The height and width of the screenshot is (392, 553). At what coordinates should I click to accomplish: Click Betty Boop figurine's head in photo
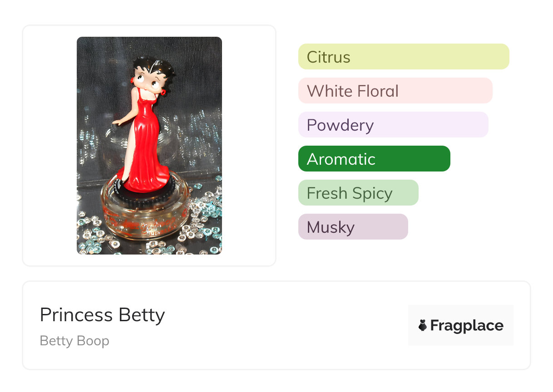(x=151, y=75)
